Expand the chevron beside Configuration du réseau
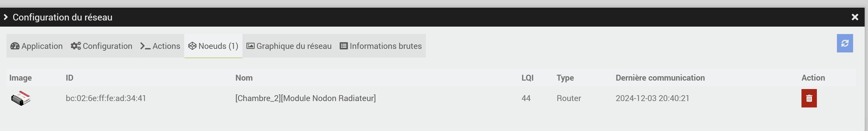Screen dimensions: 868x131 pyautogui.click(x=5, y=17)
